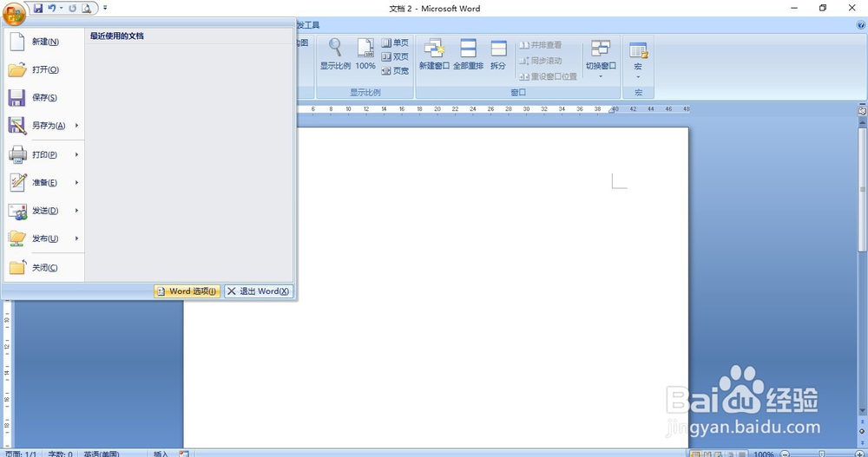Save via Quick Access toolbar floppy icon
Image resolution: width=868 pixels, height=457 pixels.
pyautogui.click(x=37, y=9)
